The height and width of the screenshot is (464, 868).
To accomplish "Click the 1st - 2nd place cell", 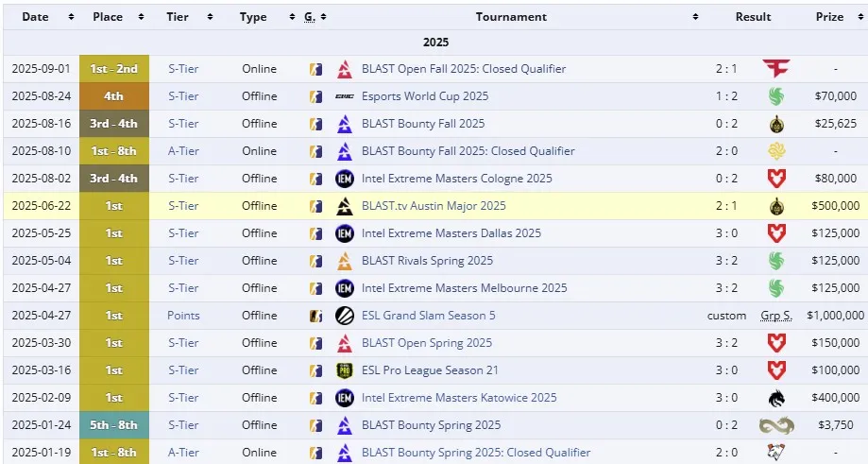I will click(114, 69).
